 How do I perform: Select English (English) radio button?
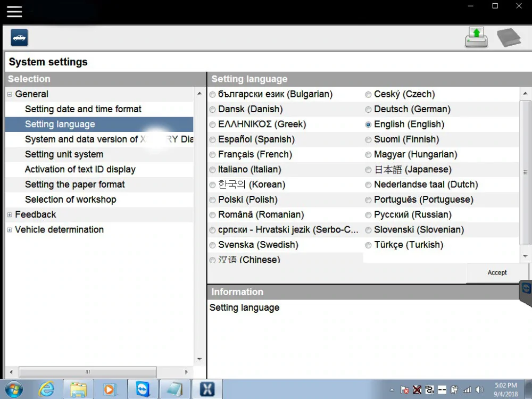point(368,125)
